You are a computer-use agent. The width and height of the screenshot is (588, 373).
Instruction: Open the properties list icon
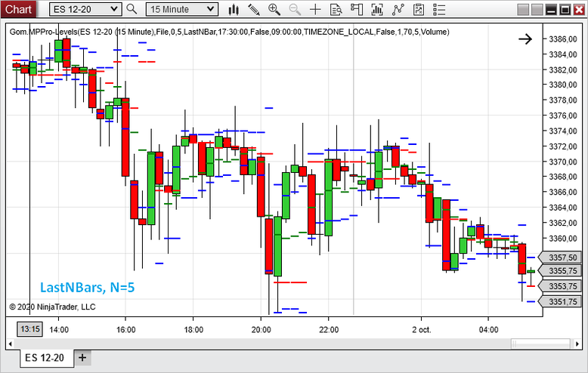click(x=439, y=9)
